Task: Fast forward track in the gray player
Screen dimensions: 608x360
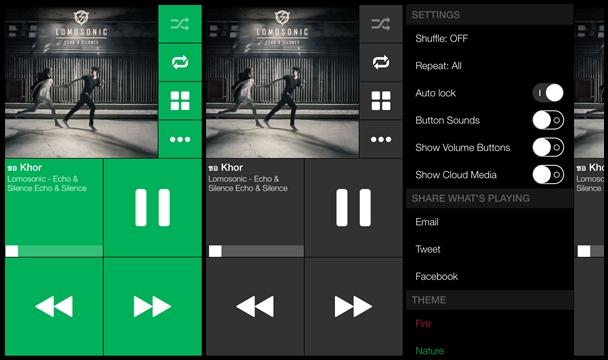Action: (354, 306)
